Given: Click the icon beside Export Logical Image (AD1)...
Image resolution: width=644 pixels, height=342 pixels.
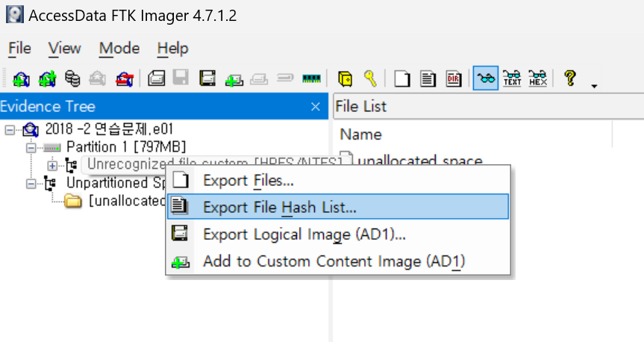Looking at the screenshot, I should pos(180,233).
